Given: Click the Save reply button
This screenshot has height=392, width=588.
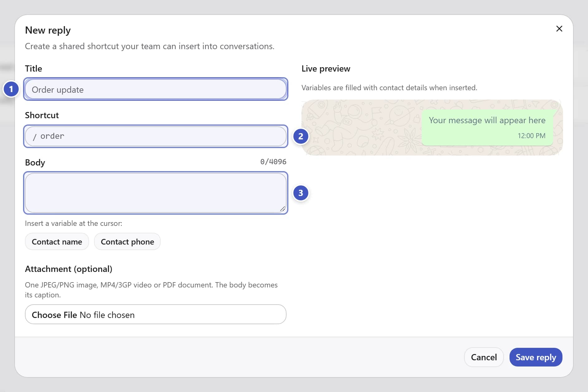Looking at the screenshot, I should [536, 357].
